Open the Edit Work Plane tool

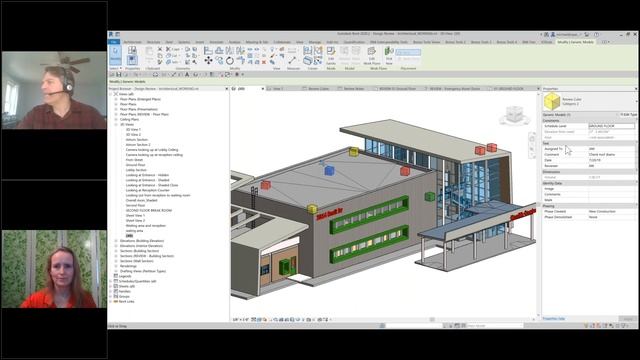point(371,55)
